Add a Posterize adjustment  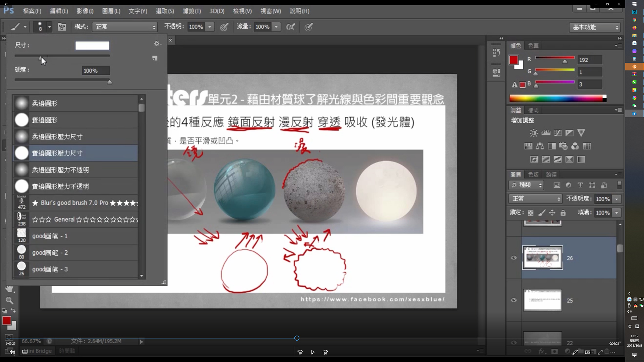546,159
